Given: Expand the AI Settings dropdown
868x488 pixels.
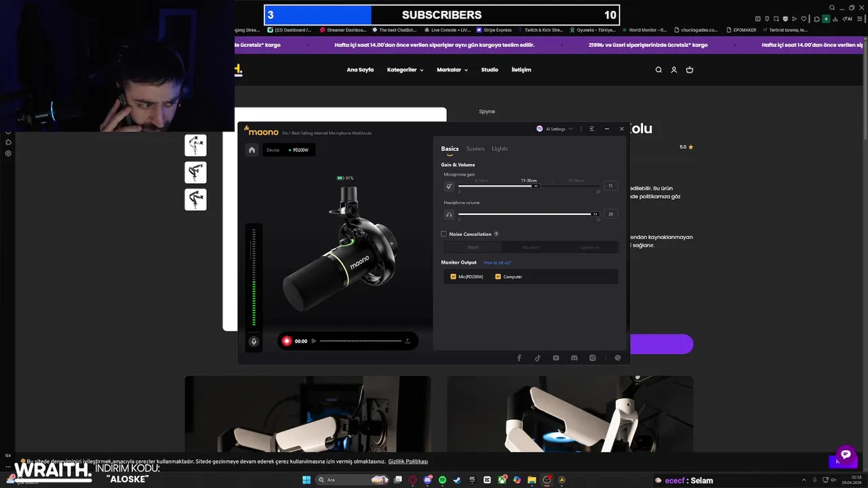Looking at the screenshot, I should [555, 129].
